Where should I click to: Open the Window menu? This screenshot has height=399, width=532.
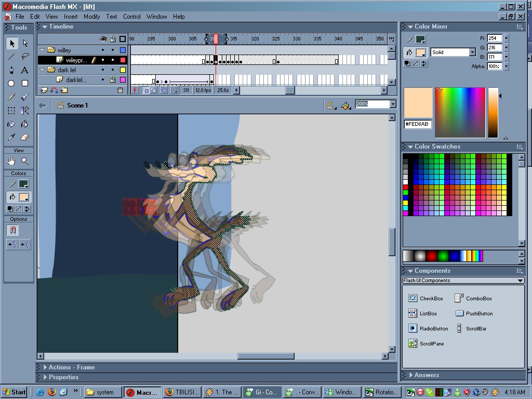pos(156,17)
